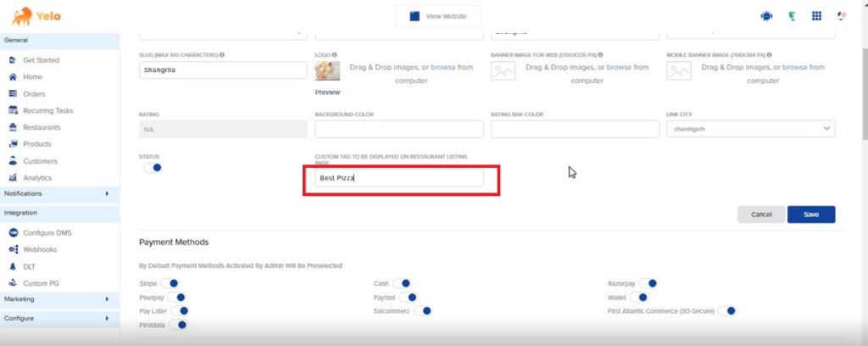The image size is (868, 346).
Task: Open Restaurants from the sidebar
Action: [41, 127]
